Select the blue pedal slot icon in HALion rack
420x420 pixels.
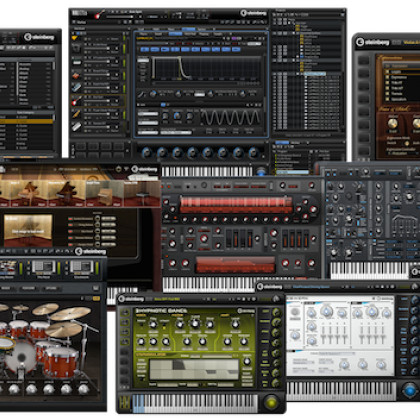(76, 88)
